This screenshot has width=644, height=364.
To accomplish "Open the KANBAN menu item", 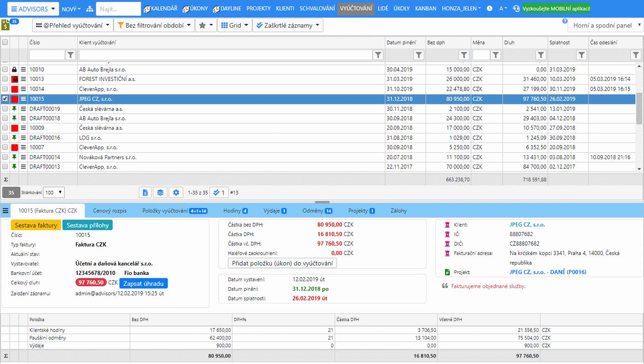I will pos(425,9).
